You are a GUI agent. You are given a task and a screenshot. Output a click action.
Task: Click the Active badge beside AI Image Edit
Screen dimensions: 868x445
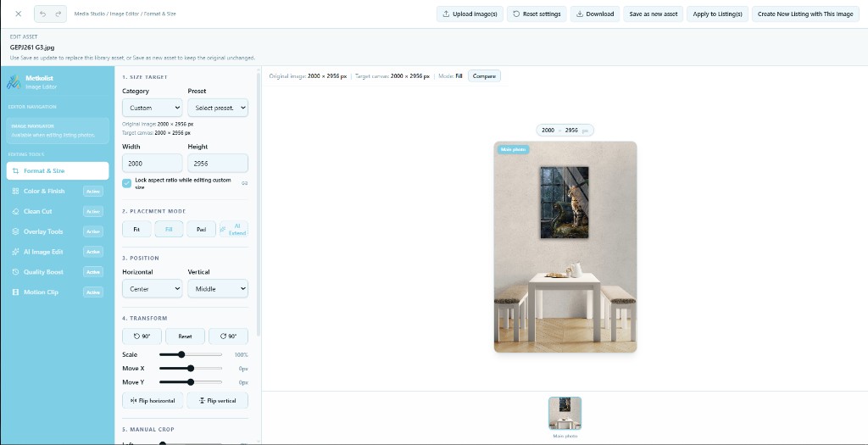click(x=93, y=252)
